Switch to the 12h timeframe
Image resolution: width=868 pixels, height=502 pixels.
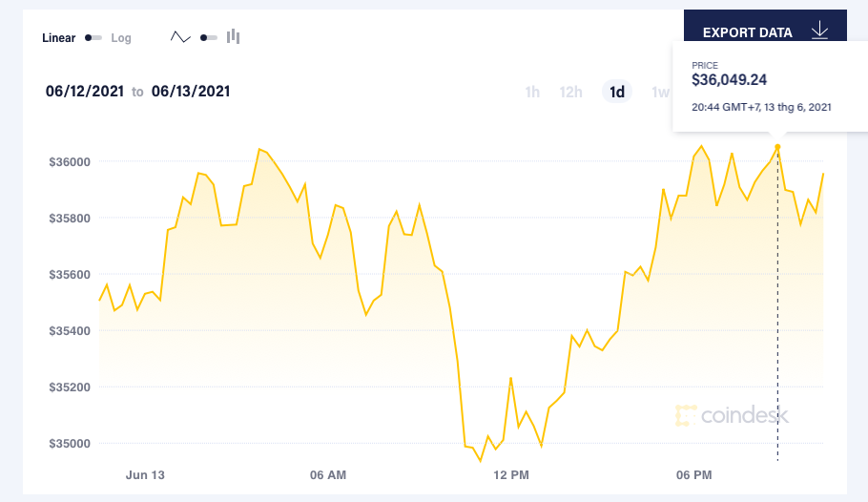pyautogui.click(x=570, y=92)
